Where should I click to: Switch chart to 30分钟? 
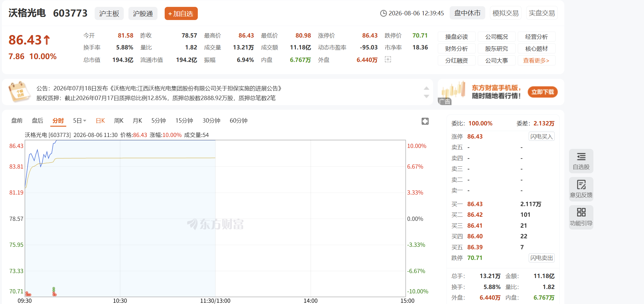tap(212, 121)
